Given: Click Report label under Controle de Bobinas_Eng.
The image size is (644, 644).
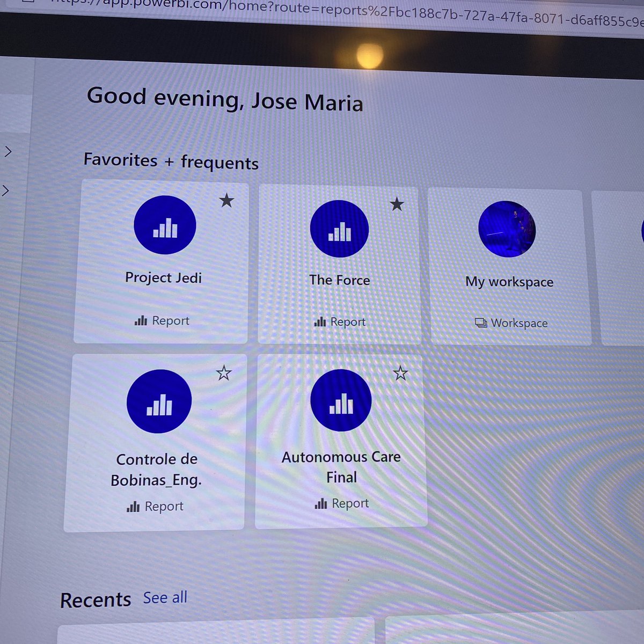Looking at the screenshot, I should click(x=155, y=506).
